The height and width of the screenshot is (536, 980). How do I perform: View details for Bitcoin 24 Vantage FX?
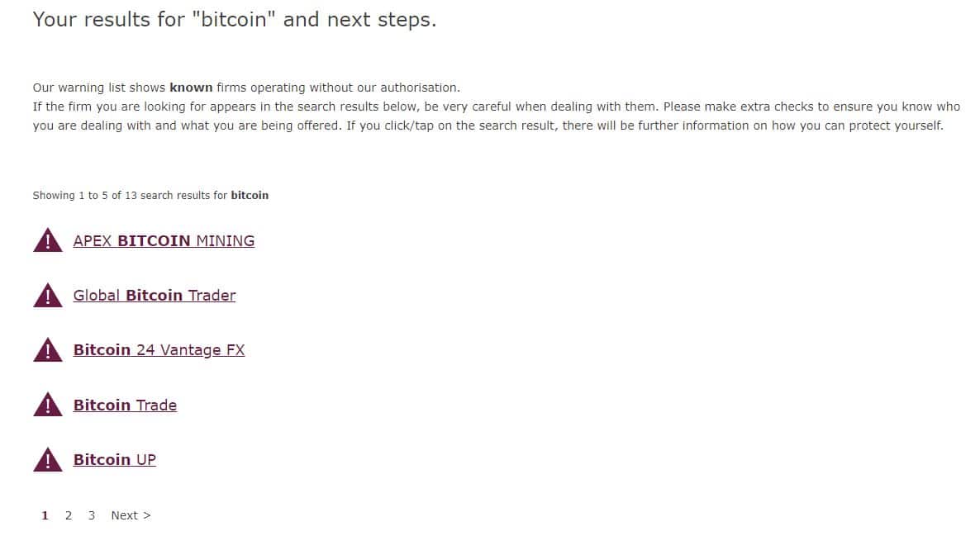tap(159, 350)
